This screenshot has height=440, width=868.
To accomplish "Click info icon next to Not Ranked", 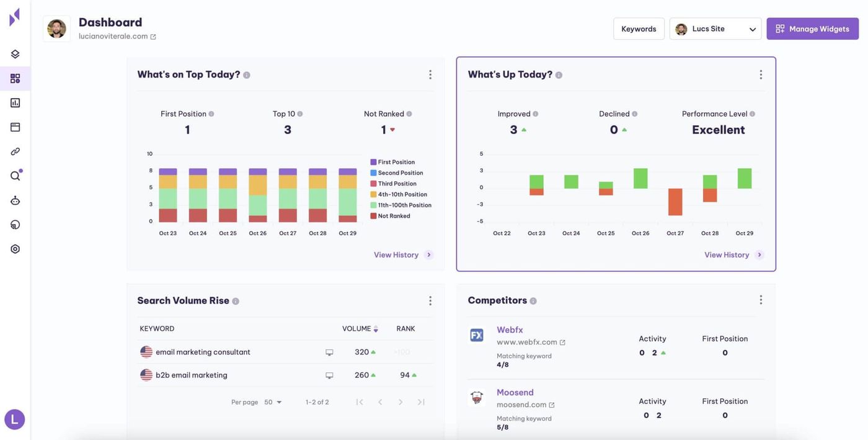I will pos(409,114).
